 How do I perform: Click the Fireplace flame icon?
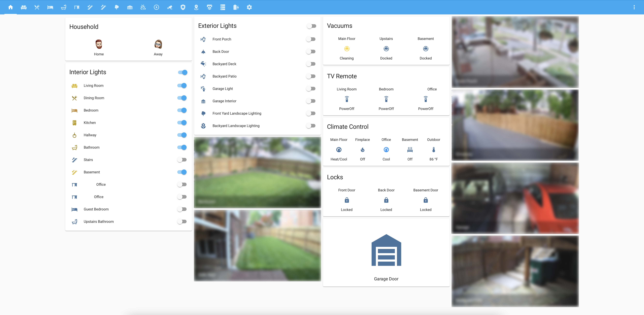pos(362,150)
